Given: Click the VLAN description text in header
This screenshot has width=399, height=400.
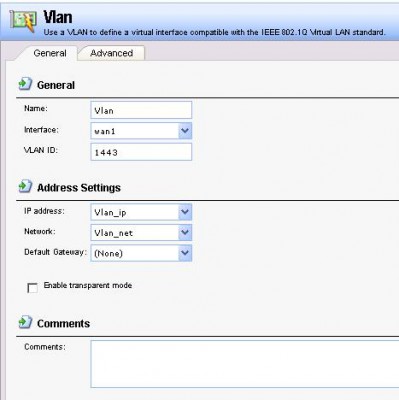Looking at the screenshot, I should (x=214, y=32).
